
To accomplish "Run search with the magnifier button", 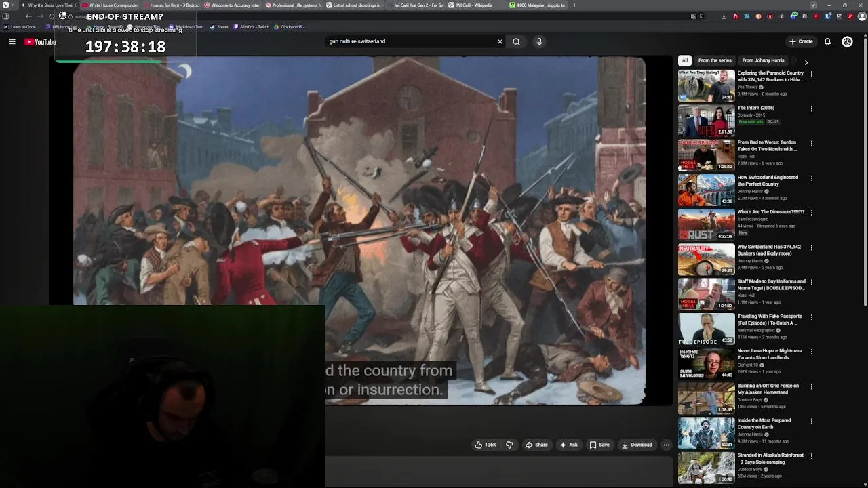I will point(516,41).
